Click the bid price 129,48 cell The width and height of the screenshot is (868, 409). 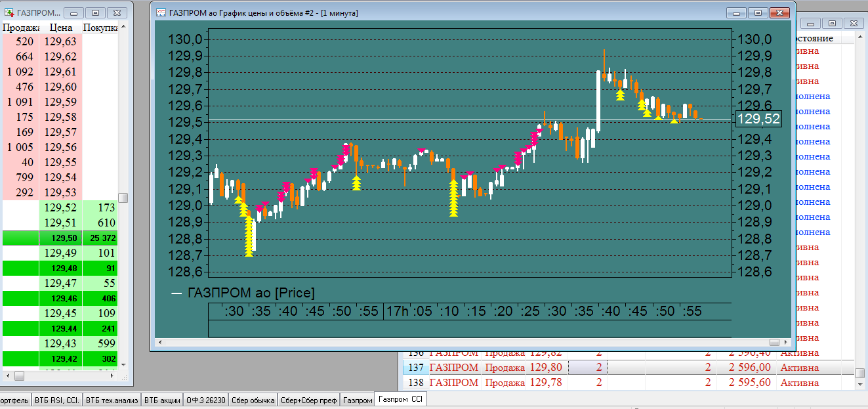click(61, 268)
